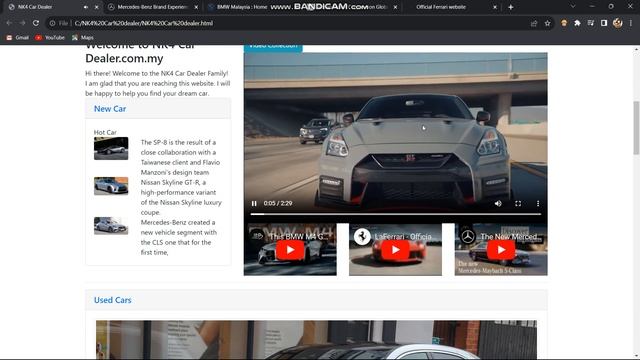Screen dimensions: 640x360
Task: Open the SP-8 hot car thumbnail
Action: point(111,149)
